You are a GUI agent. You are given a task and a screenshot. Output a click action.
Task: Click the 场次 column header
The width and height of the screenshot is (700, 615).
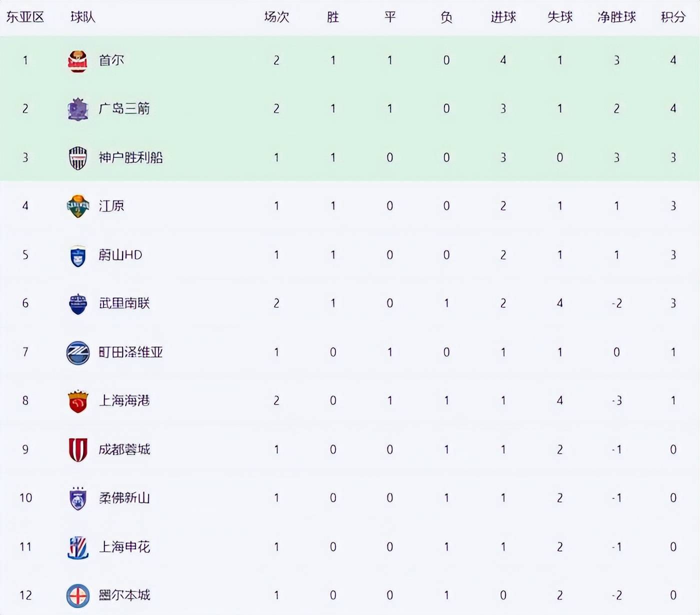pos(276,17)
